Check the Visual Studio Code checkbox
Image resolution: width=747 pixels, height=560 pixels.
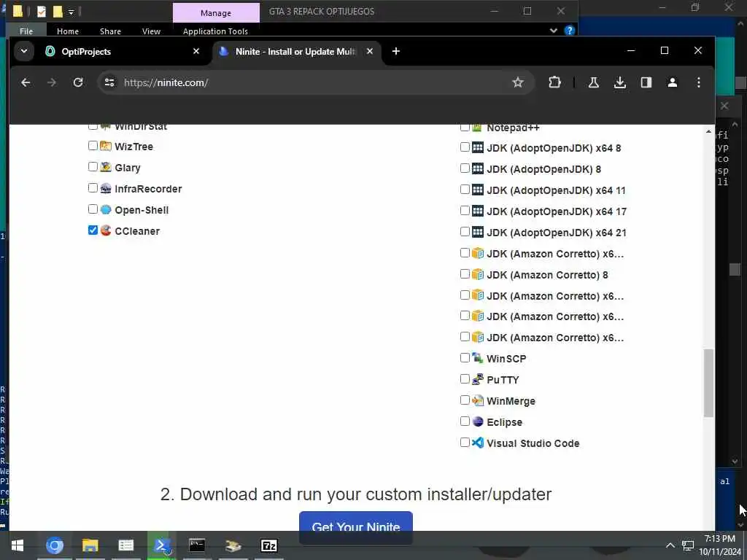465,442
